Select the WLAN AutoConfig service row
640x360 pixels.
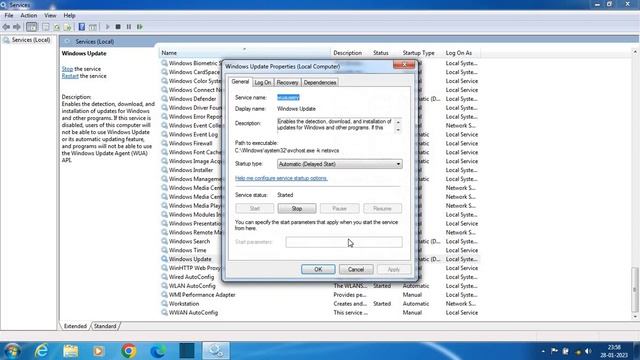(x=319, y=286)
